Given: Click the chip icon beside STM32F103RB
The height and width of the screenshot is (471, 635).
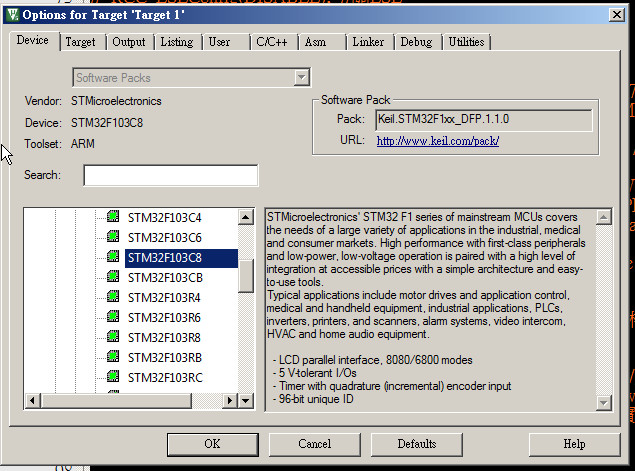Looking at the screenshot, I should [113, 356].
